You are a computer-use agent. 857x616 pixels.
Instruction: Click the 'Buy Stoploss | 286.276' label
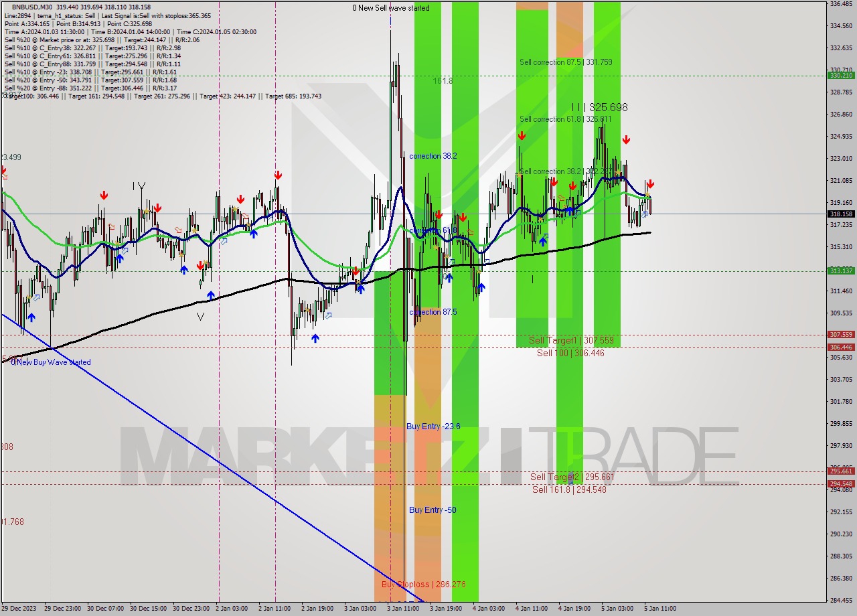pos(423,585)
